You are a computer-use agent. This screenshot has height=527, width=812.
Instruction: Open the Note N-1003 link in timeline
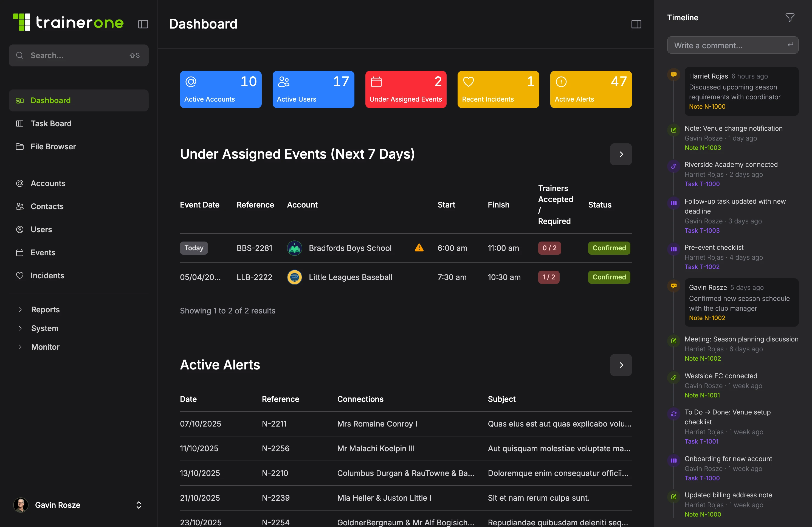pyautogui.click(x=702, y=147)
